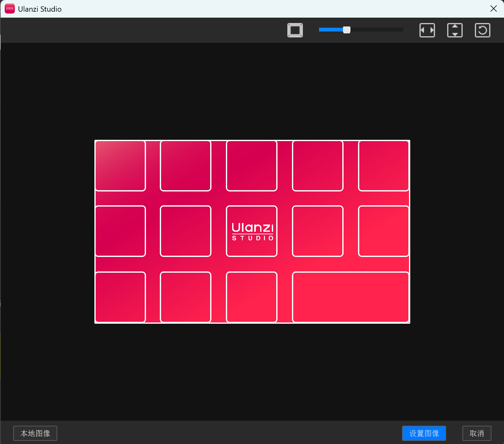The width and height of the screenshot is (504, 444).
Task: Click the horizontal fit-width arrows icon
Action: point(427,30)
